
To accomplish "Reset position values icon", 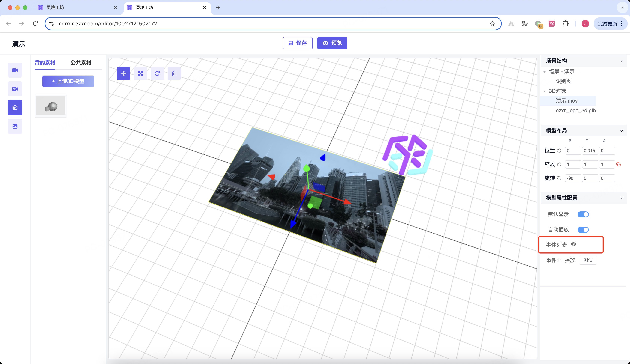I will [559, 151].
